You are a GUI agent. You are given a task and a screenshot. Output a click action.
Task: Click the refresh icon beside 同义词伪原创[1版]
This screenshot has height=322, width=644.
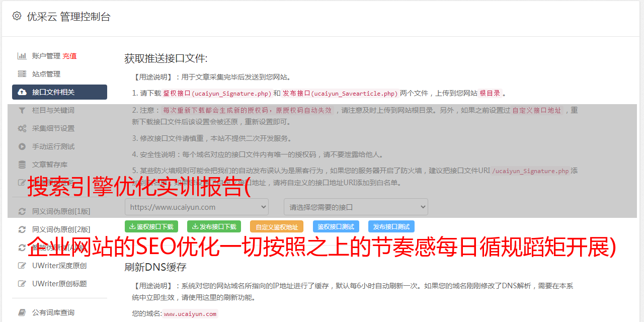pos(22,211)
